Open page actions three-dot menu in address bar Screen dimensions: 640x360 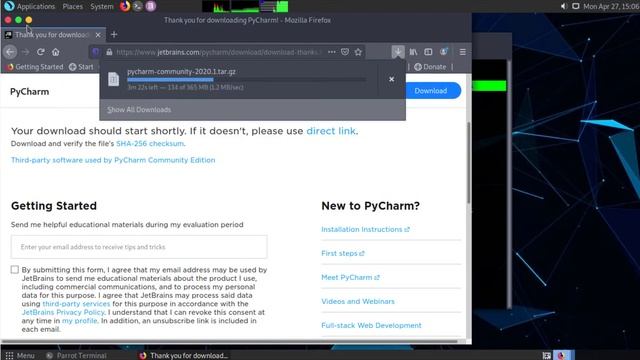point(332,52)
